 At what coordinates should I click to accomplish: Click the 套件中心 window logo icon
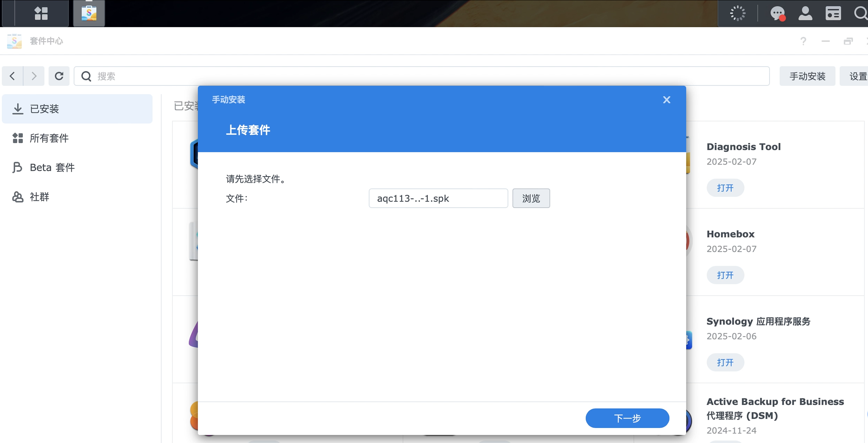click(14, 41)
